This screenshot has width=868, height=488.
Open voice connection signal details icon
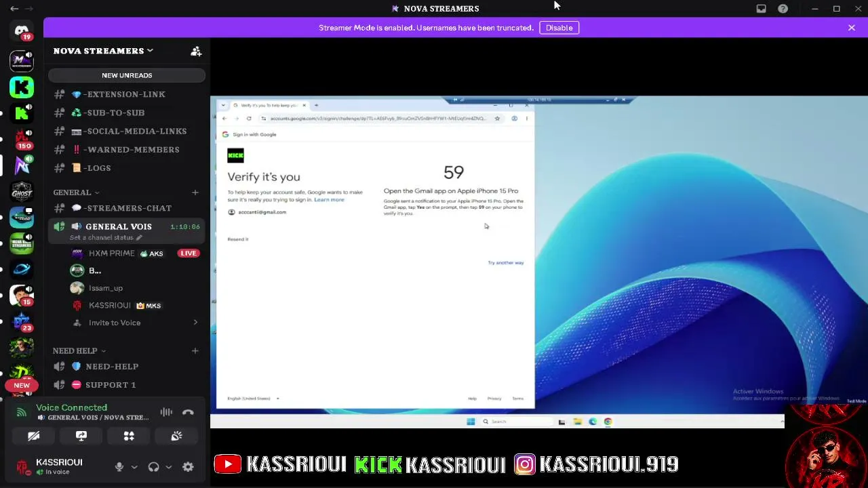click(x=22, y=412)
